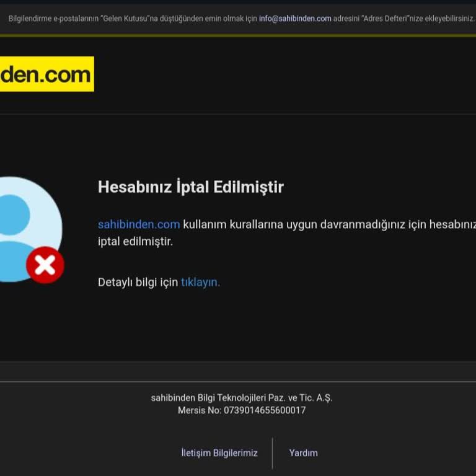Click the 'sahibinden Bilgi Teknolojileri Paz. ve Tic. A.Ş.' text
This screenshot has width=476, height=476.
click(x=242, y=398)
